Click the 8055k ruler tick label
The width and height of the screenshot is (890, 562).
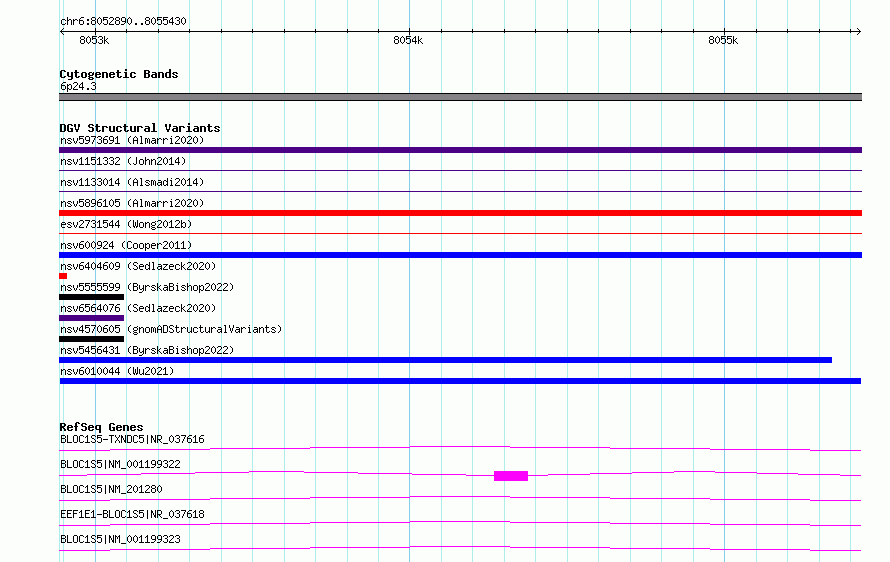coord(723,40)
